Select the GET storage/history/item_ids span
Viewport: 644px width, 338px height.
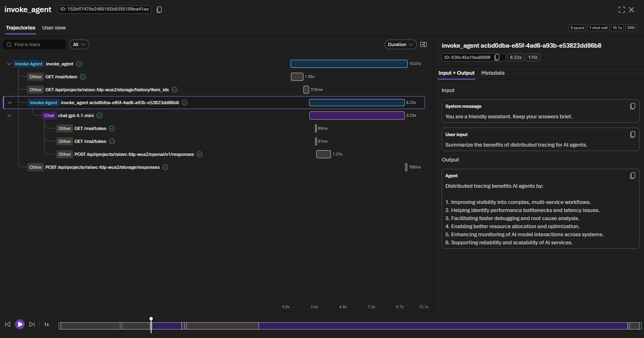click(214, 90)
